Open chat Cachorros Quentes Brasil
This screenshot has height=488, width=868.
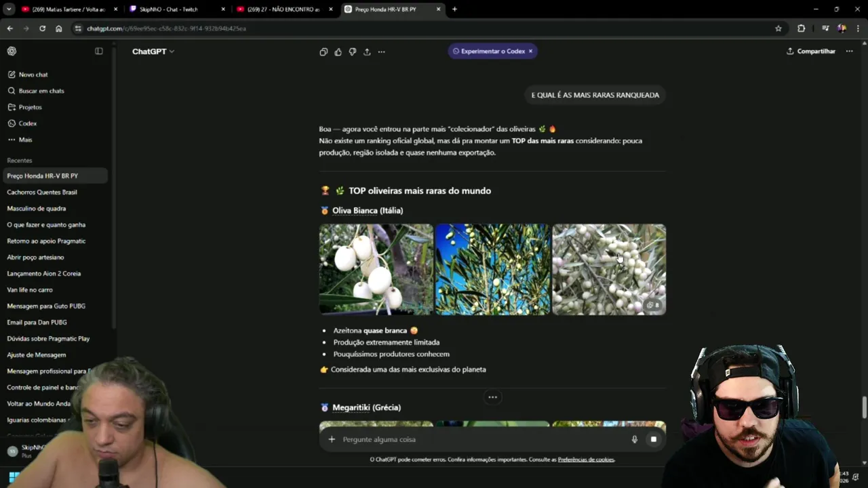coord(42,192)
